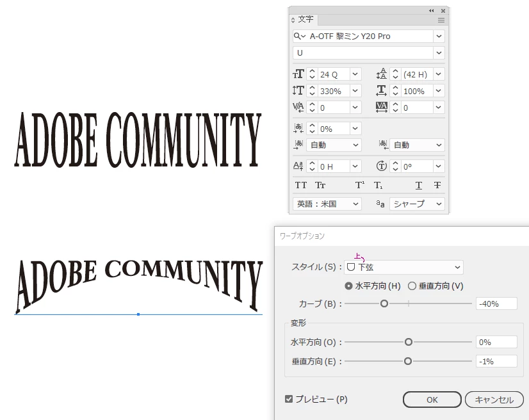Click the tsume icon beside 0%
The height and width of the screenshot is (420, 529).
[x=298, y=128]
